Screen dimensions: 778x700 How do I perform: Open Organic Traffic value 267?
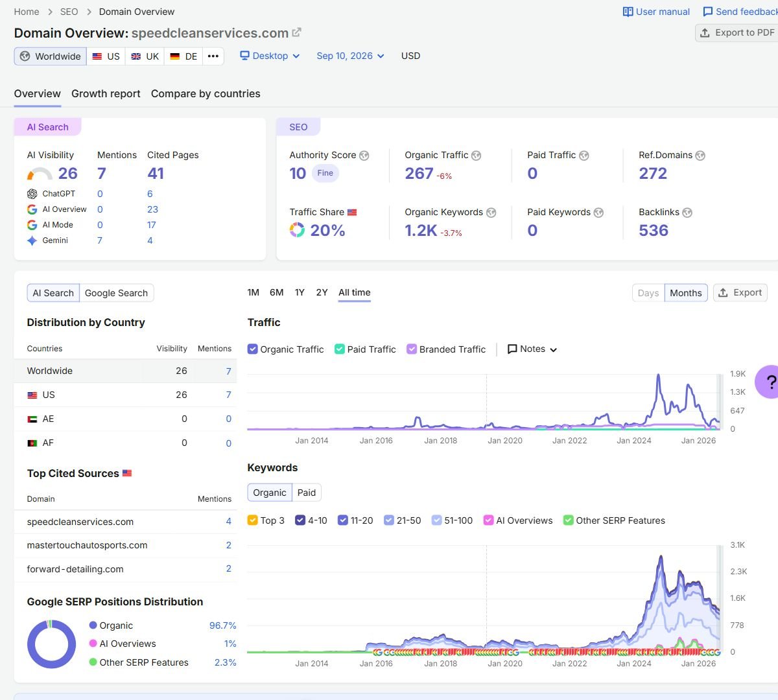419,174
